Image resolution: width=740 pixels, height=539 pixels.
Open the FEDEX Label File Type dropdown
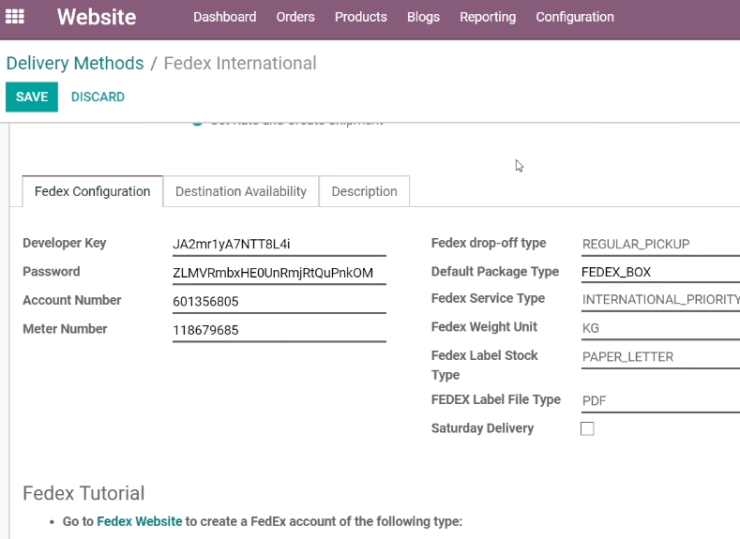pos(660,401)
